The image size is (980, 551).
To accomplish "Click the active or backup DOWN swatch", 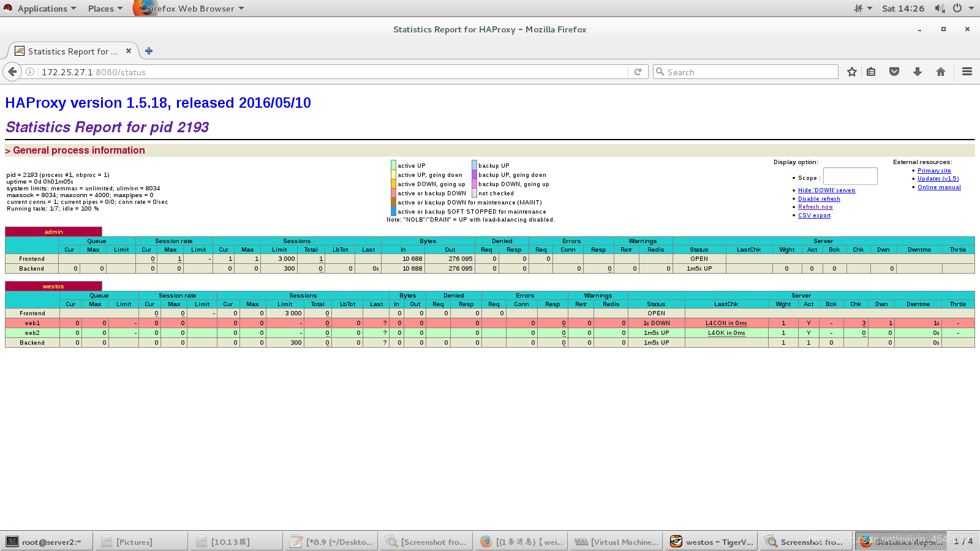I will pos(393,193).
